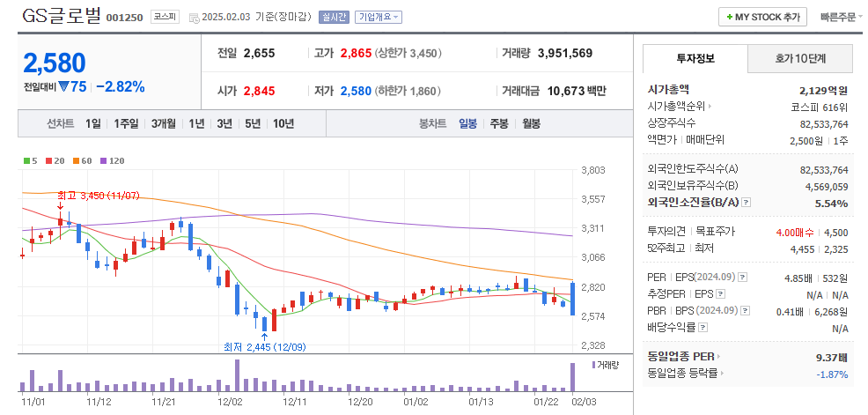
Task: Click the 전일 value 2,655
Action: pos(259,54)
